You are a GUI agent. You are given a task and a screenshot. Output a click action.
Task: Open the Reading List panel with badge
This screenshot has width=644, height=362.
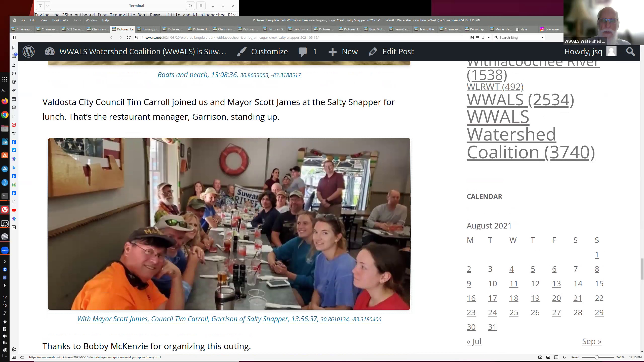coord(14,56)
